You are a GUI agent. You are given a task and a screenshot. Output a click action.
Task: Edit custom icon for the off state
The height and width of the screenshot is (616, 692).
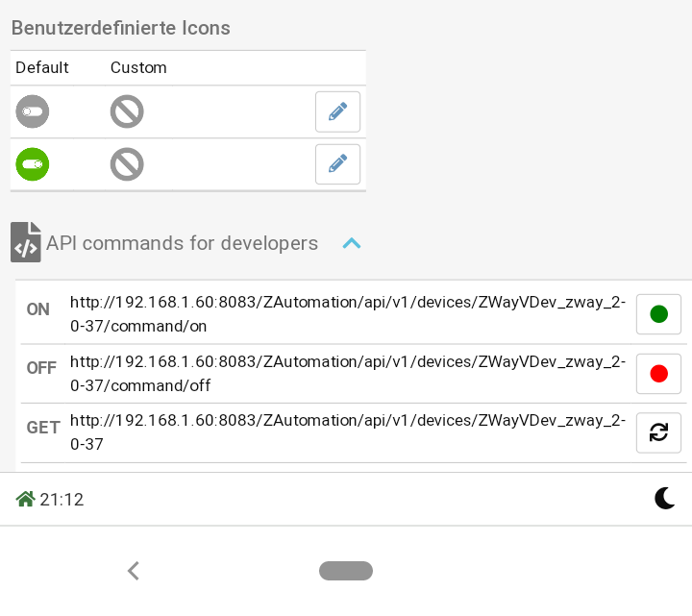[x=337, y=112]
